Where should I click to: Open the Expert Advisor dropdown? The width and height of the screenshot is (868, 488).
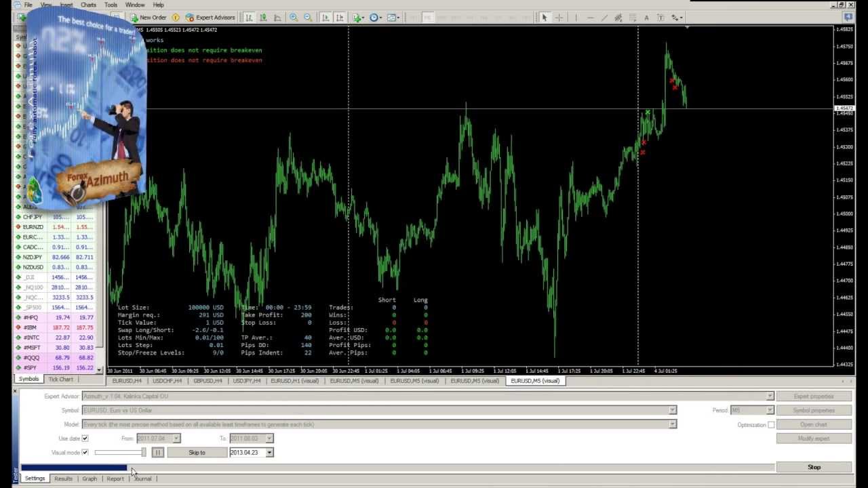[770, 396]
